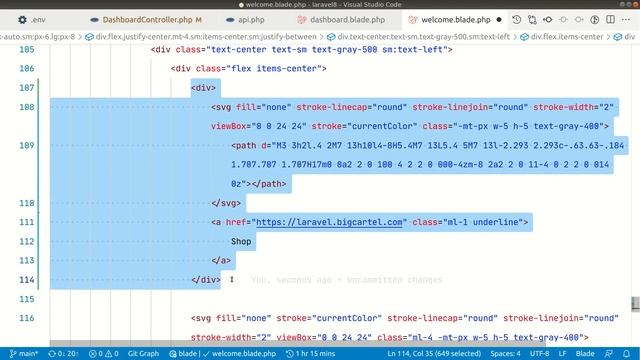Screen dimensions: 640x360
Task: Click the word Shop on line 112
Action: point(241,241)
